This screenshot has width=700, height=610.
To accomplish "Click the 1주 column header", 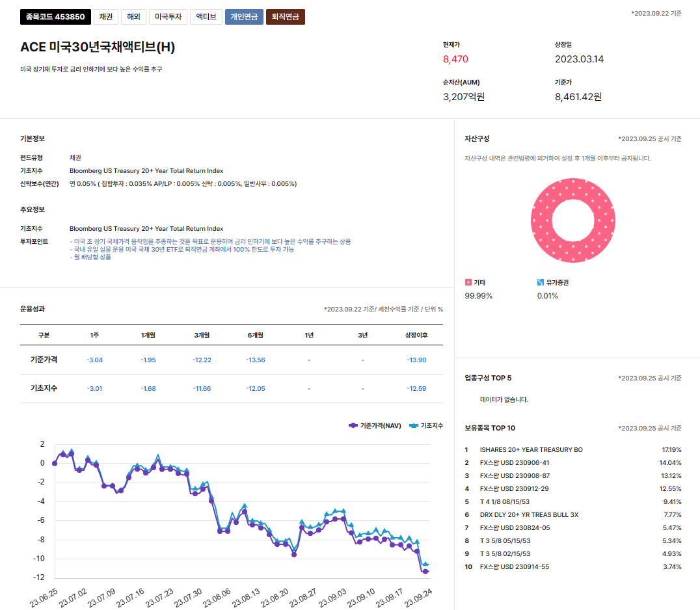I will coord(94,335).
